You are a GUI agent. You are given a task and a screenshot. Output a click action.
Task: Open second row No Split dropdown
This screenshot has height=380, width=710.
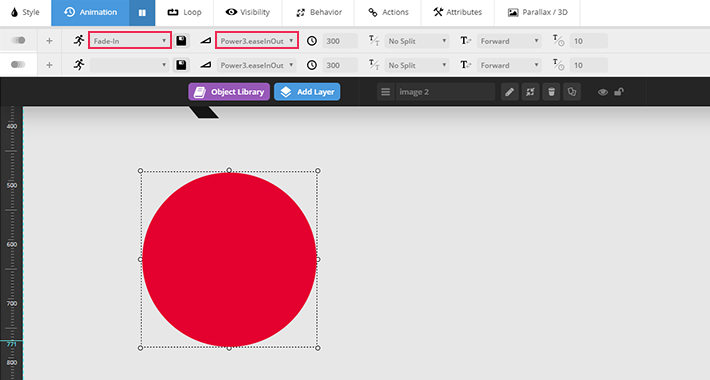tap(417, 65)
